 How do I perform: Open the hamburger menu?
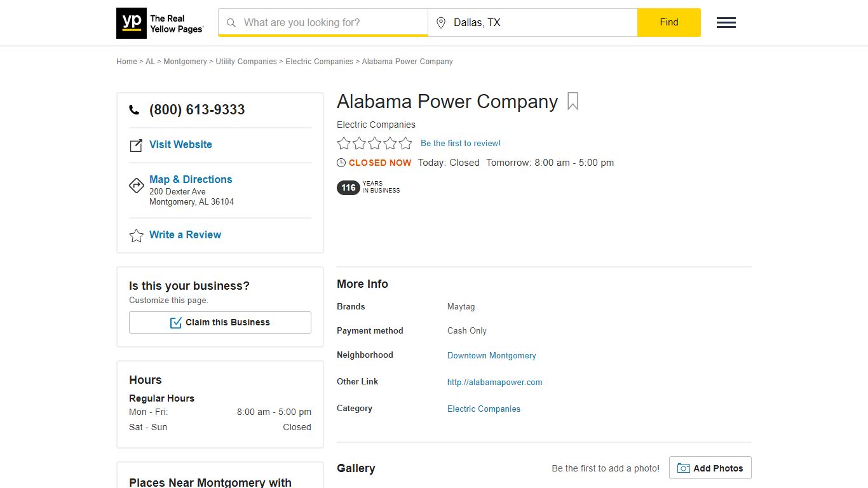pos(726,23)
